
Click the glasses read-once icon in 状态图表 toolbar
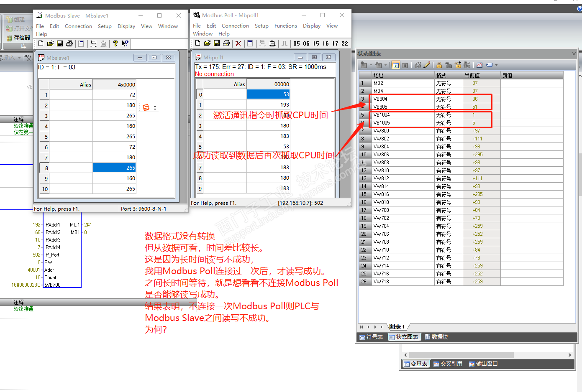418,65
